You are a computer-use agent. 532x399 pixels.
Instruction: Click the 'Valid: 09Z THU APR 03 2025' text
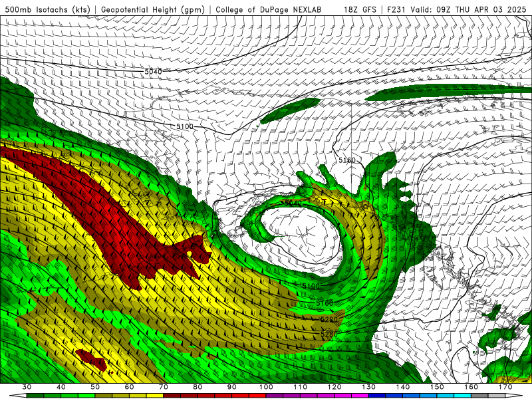[468, 10]
